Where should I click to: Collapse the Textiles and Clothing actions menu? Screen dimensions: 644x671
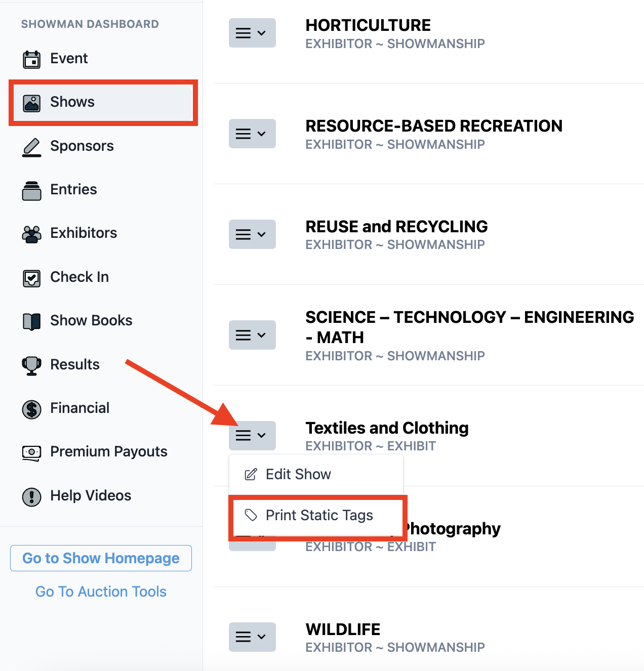252,436
